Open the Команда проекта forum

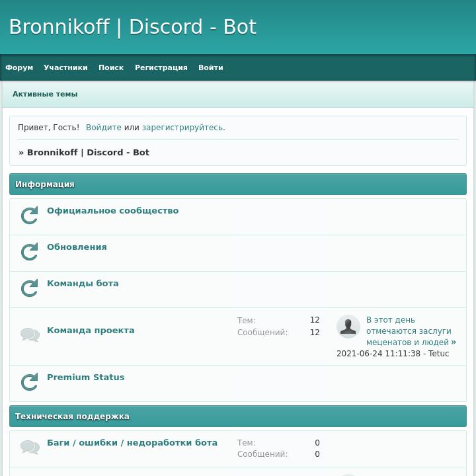coord(91,331)
